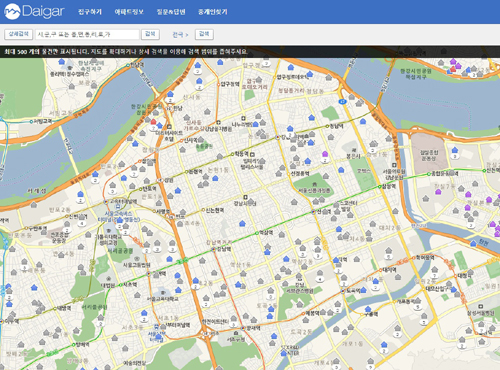Focus the 시,군,구 address search field
This screenshot has height=370, width=500.
(87, 34)
